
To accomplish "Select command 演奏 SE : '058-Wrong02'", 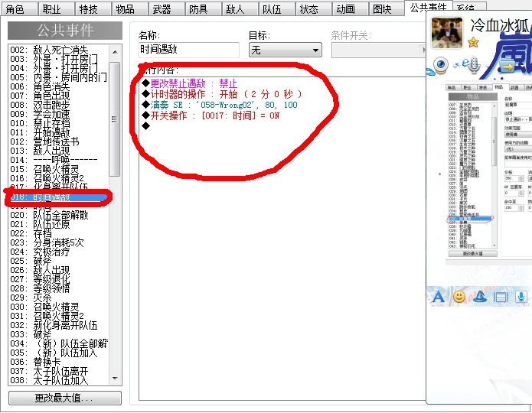I will tap(220, 105).
